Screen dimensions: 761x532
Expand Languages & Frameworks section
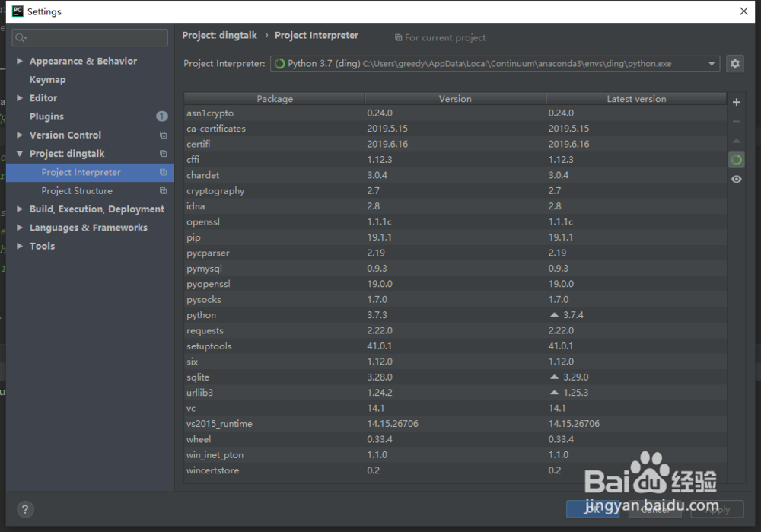point(20,228)
